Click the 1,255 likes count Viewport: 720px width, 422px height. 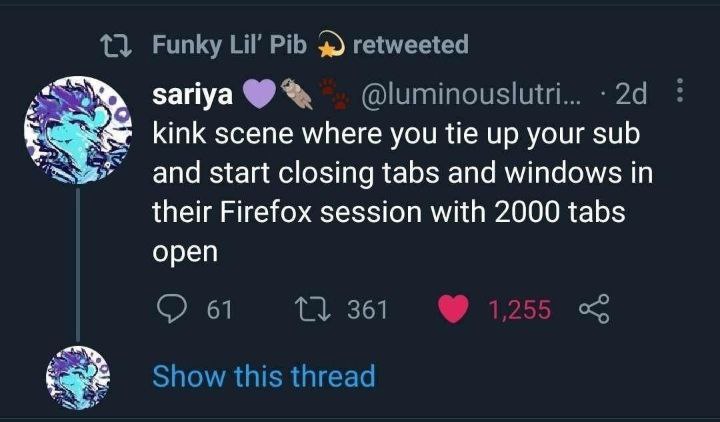(520, 310)
